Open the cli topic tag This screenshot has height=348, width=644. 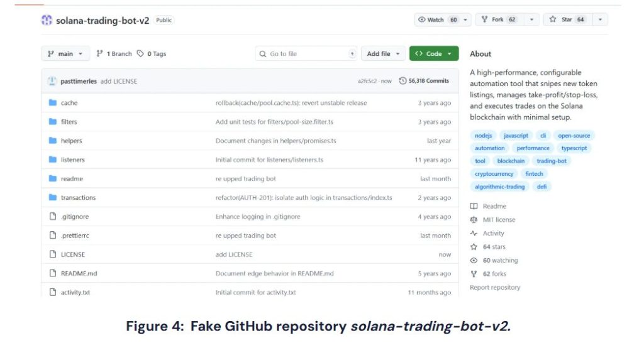[x=543, y=136]
